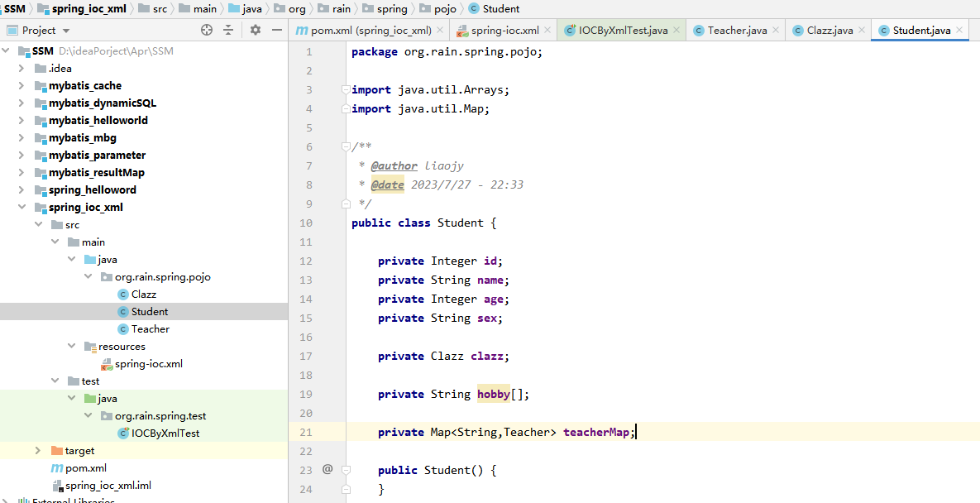Click spring_ioc_xml in the breadcrumb bar

(89, 9)
